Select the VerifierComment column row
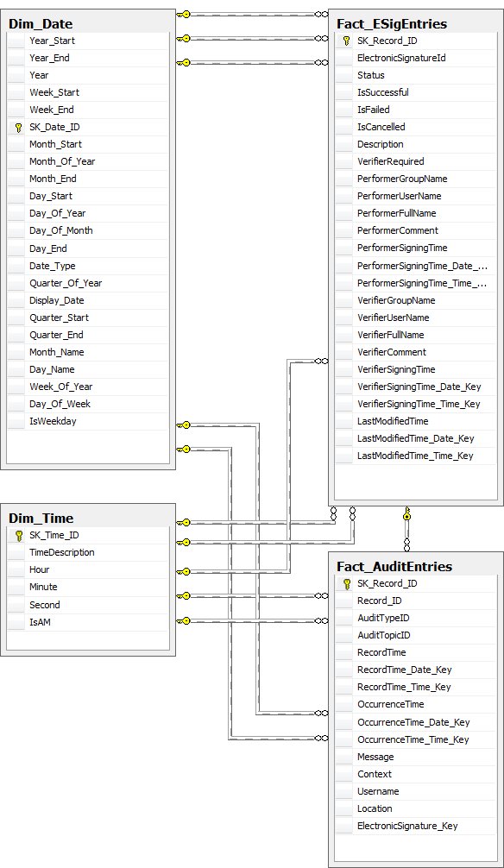Viewport: 504px width, 868px height. click(x=415, y=352)
